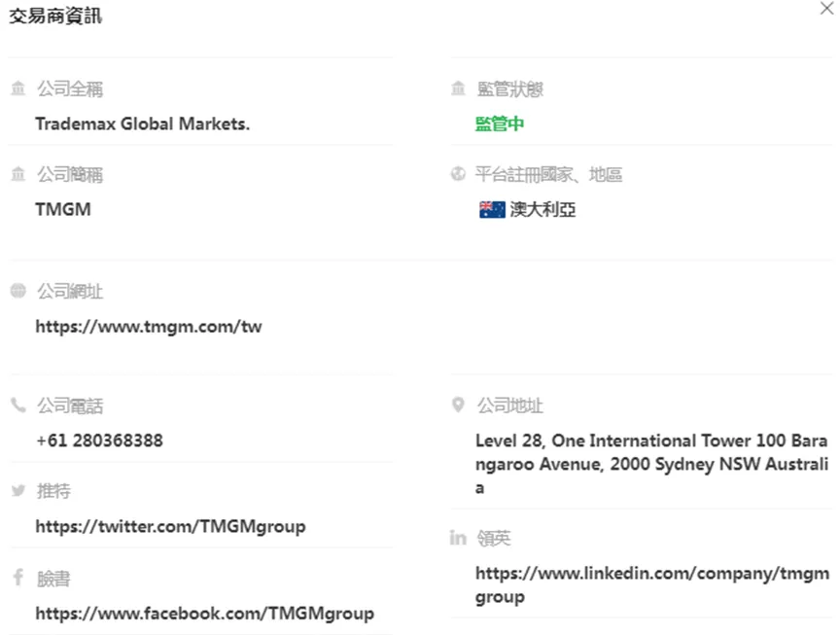Click the 監管狀態 label
Viewport: 840px width, 635px height.
[510, 88]
